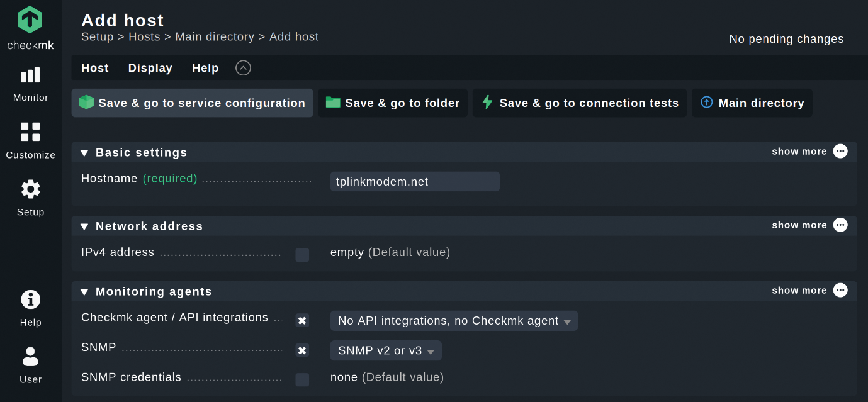Open the Help info icon in sidebar

click(x=30, y=299)
